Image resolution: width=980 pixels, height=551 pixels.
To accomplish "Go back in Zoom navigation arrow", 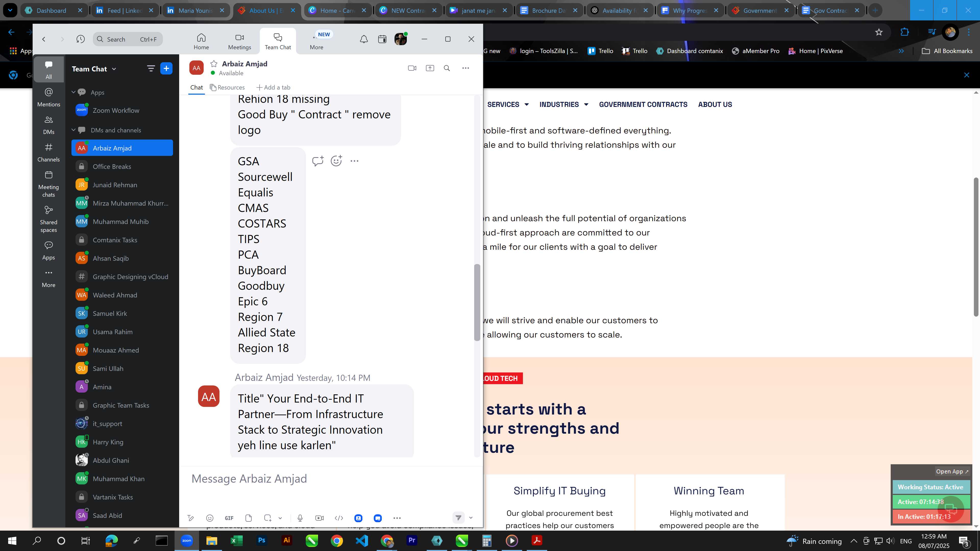I will pos(44,39).
